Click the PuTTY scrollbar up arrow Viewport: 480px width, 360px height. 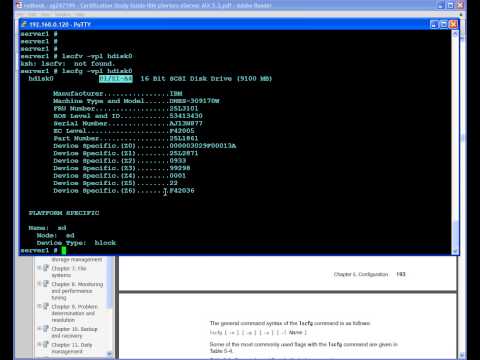pos(455,34)
